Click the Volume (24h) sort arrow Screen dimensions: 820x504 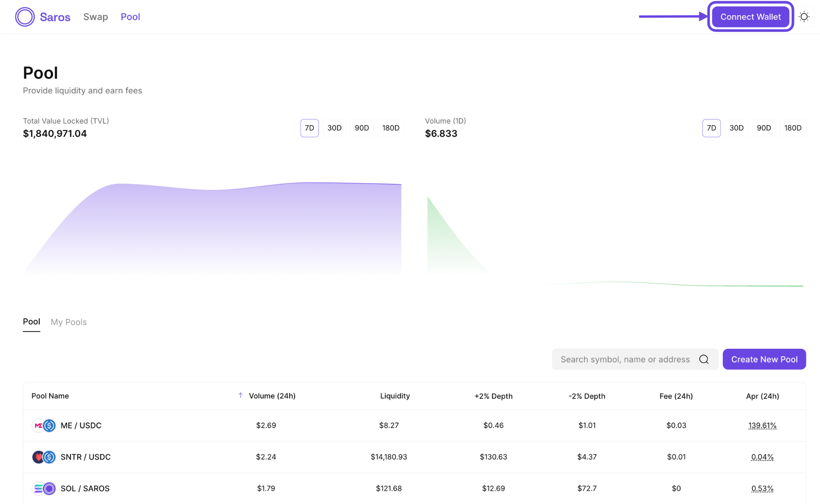[240, 395]
